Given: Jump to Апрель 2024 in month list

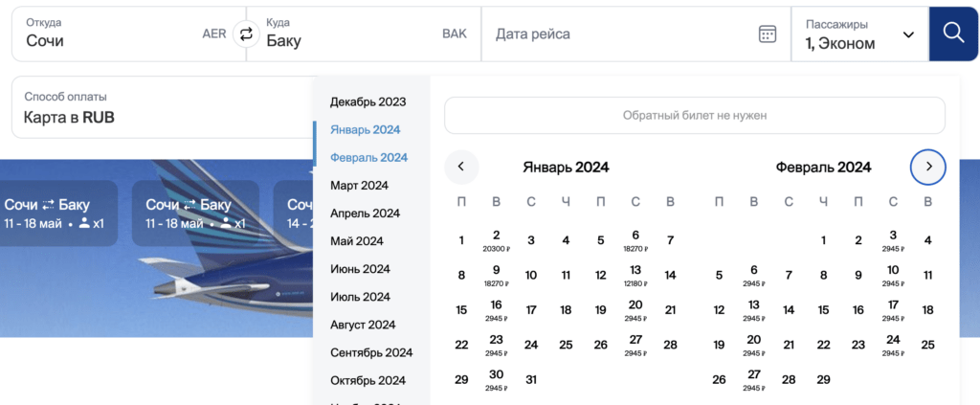Looking at the screenshot, I should [x=365, y=214].
